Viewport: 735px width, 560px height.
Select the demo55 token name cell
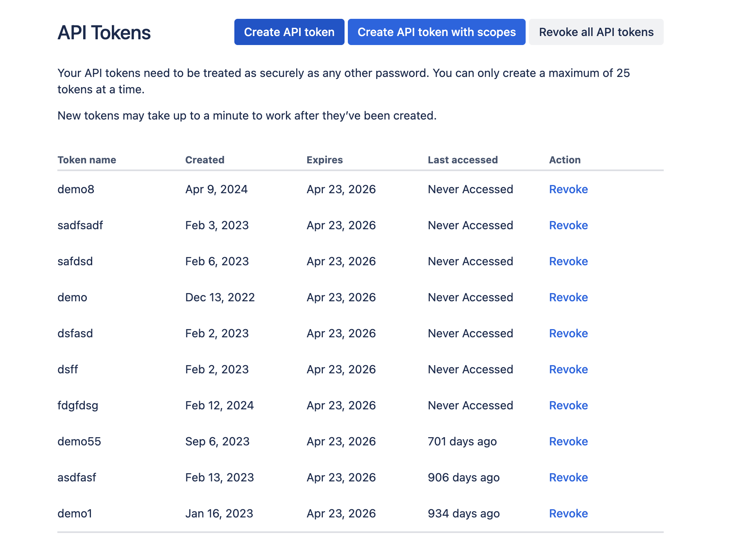(x=79, y=441)
